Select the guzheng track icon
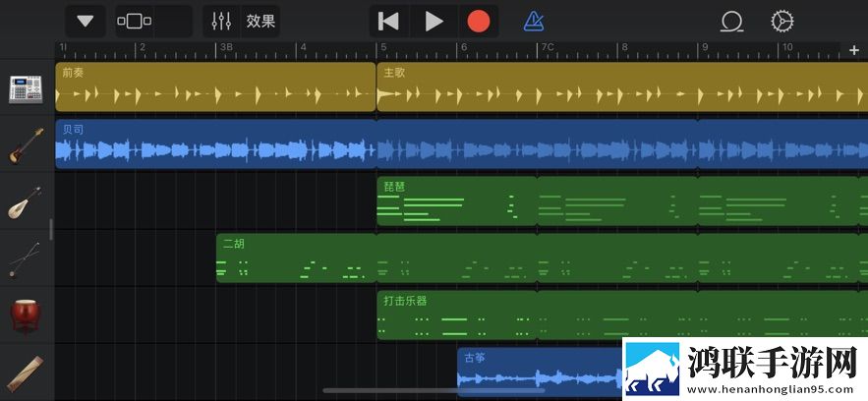 click(x=26, y=373)
